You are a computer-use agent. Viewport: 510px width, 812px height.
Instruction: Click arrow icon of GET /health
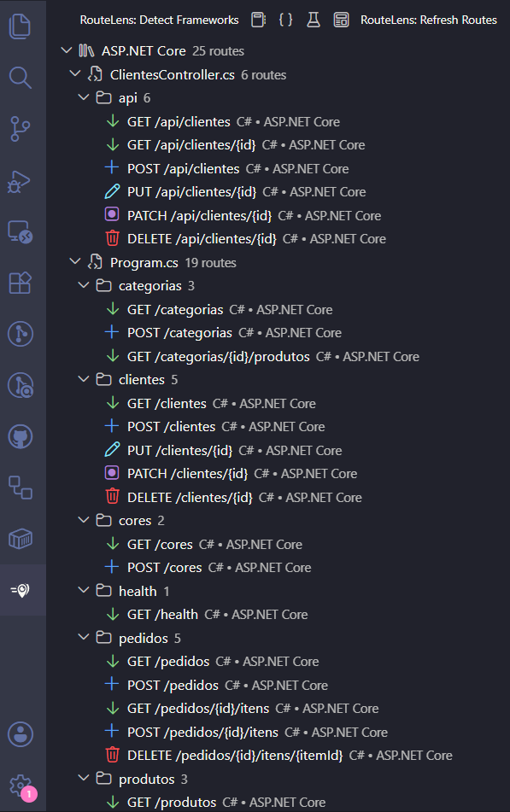[113, 615]
